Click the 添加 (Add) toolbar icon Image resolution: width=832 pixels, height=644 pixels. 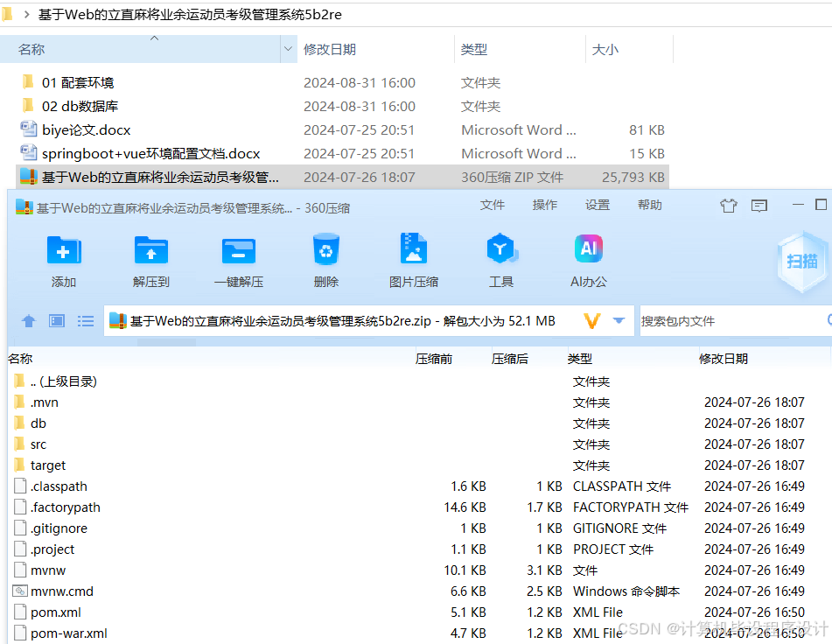coord(63,258)
